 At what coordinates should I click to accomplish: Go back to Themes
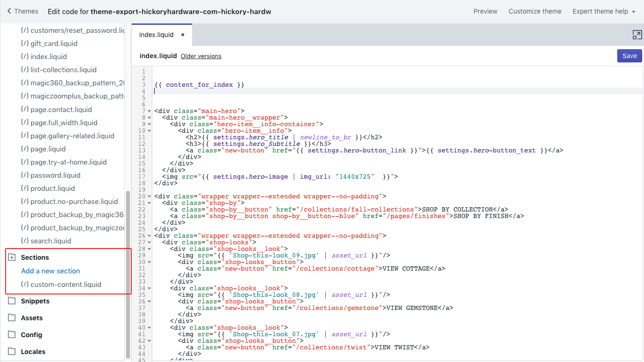coord(22,11)
